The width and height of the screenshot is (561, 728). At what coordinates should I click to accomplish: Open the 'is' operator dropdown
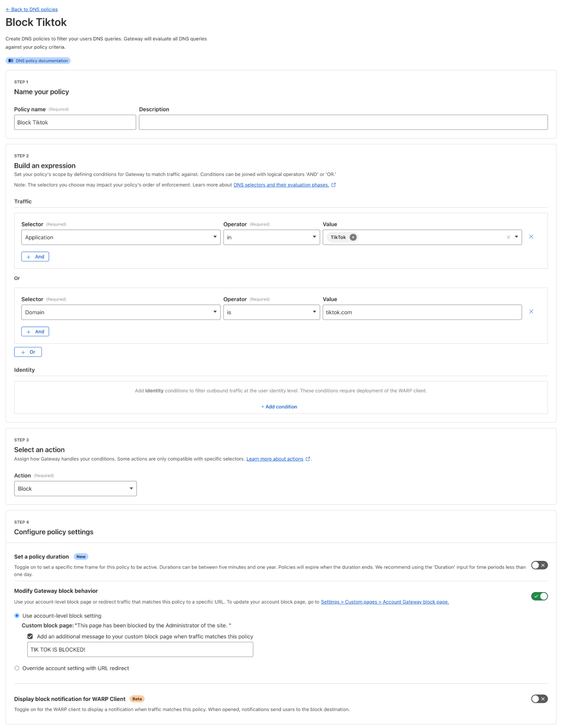click(x=271, y=312)
